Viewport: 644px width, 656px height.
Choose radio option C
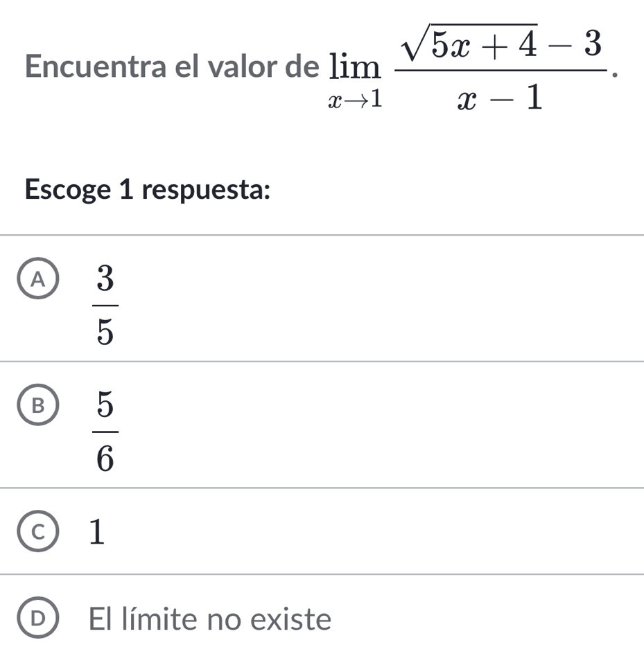tap(39, 531)
